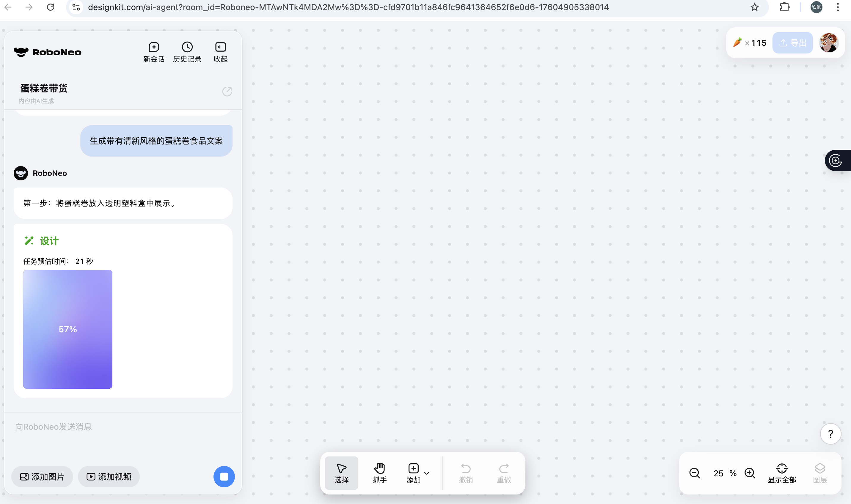Click the 57% generating image thumbnail

[67, 329]
